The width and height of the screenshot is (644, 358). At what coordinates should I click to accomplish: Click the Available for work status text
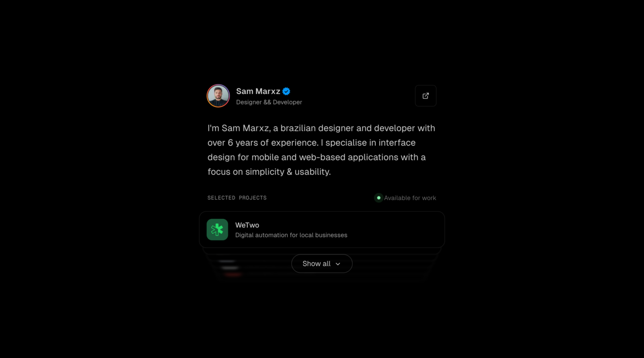click(x=410, y=198)
